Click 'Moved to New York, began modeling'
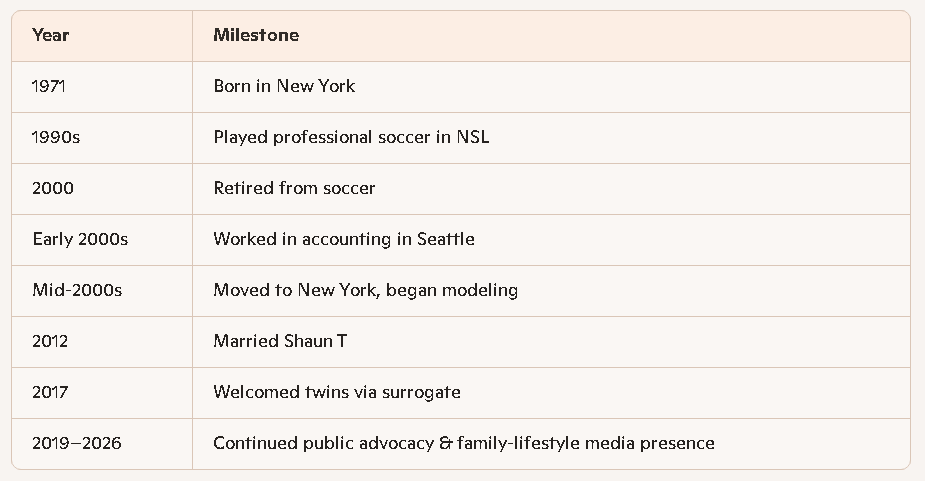This screenshot has height=481, width=925. click(365, 290)
